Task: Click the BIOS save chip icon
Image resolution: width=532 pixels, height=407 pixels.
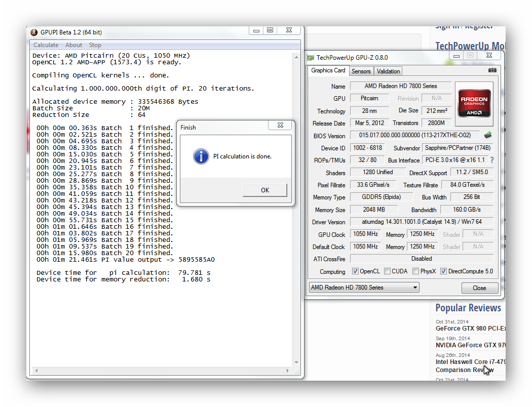Action: coord(488,135)
